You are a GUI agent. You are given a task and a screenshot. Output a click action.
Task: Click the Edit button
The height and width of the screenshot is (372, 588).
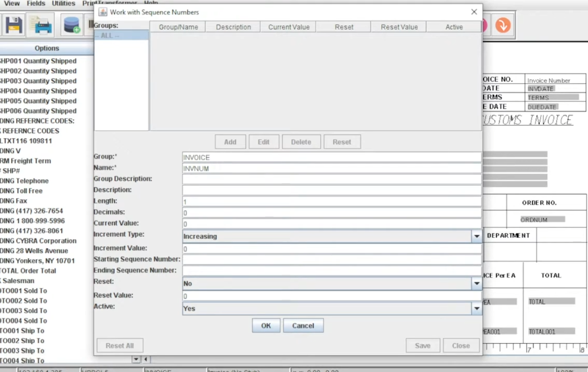pos(263,142)
